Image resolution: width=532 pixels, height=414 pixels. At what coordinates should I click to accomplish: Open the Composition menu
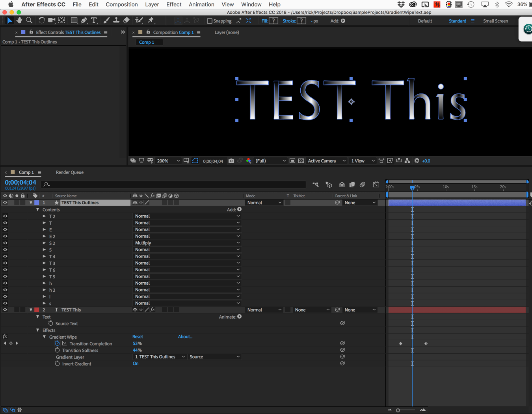click(x=122, y=4)
